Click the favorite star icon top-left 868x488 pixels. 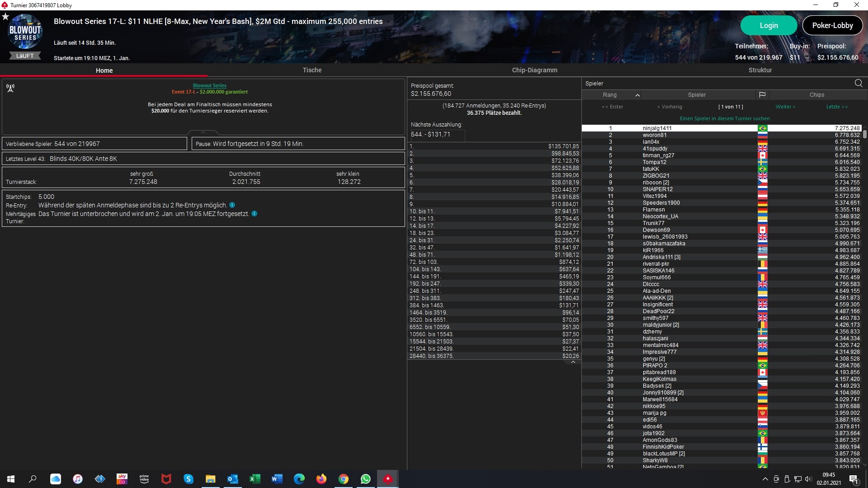tap(5, 17)
